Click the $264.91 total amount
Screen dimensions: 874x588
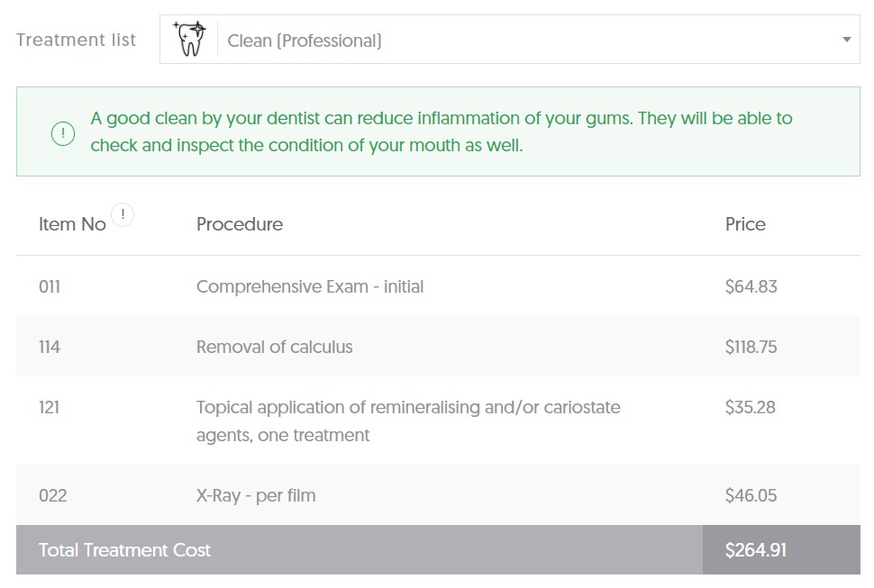755,550
